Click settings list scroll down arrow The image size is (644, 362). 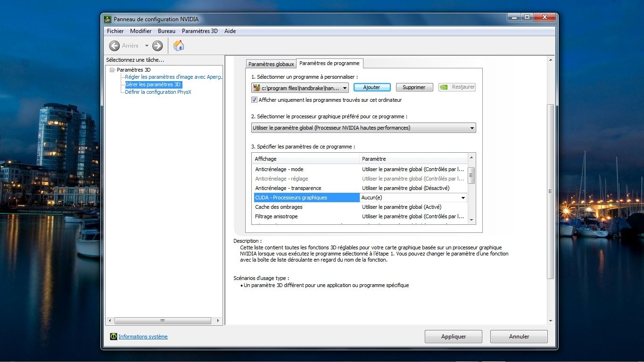(x=471, y=220)
